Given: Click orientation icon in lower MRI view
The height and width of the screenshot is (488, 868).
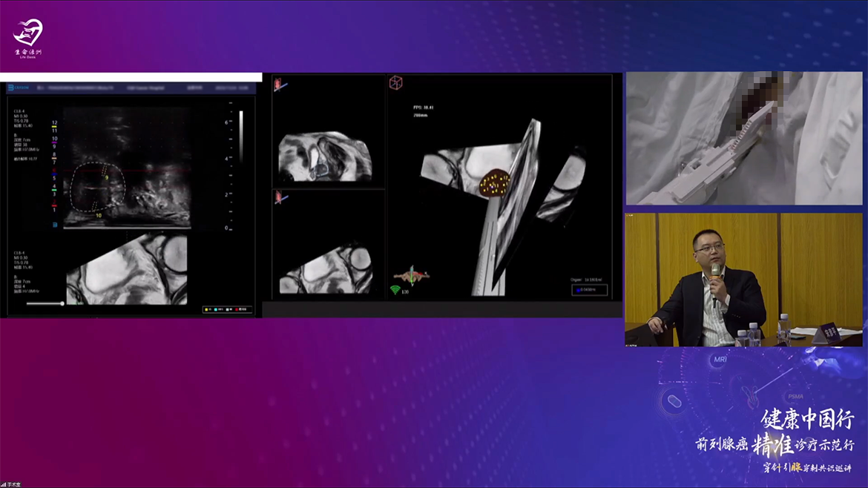Looking at the screenshot, I should coord(280,198).
